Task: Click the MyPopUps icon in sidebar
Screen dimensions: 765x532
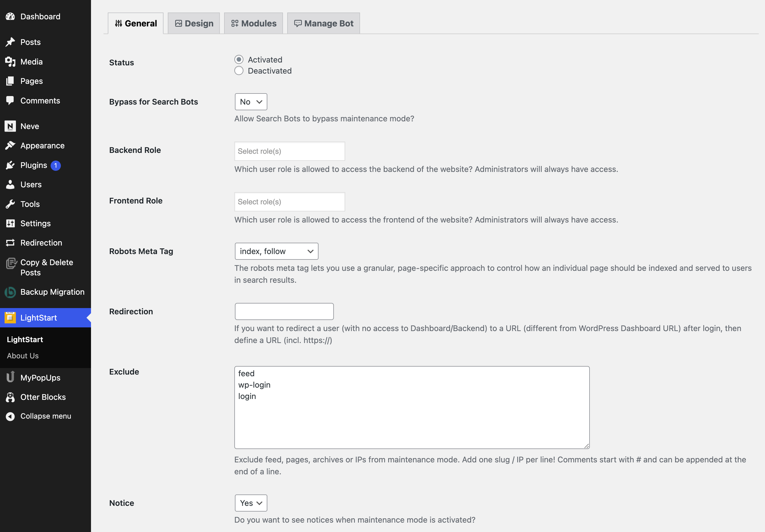Action: tap(10, 377)
